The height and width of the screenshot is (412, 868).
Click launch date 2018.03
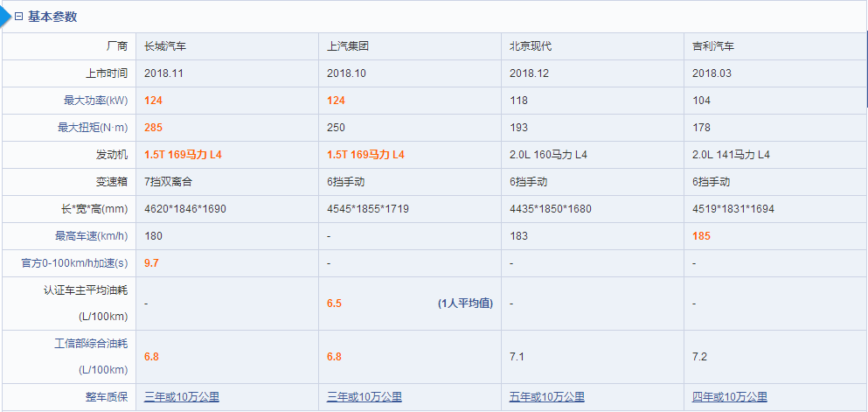(712, 73)
